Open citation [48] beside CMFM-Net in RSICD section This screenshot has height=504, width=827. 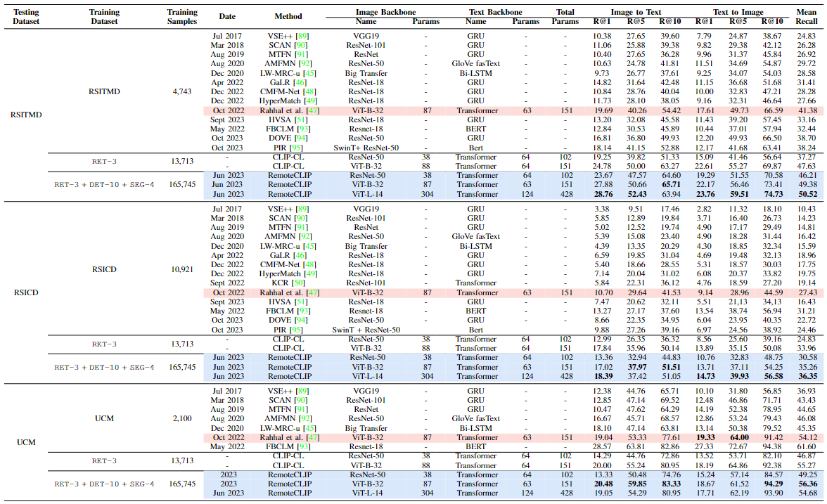309,264
